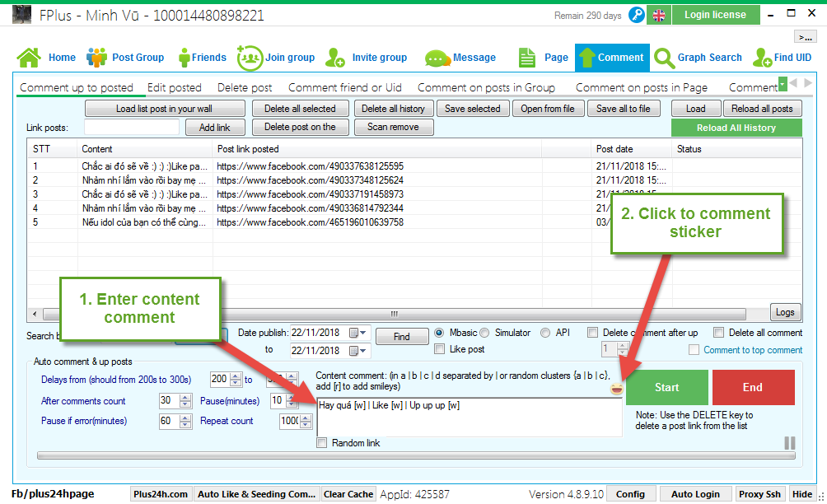
Task: Open Comment on posts in Page subtab
Action: [x=642, y=87]
